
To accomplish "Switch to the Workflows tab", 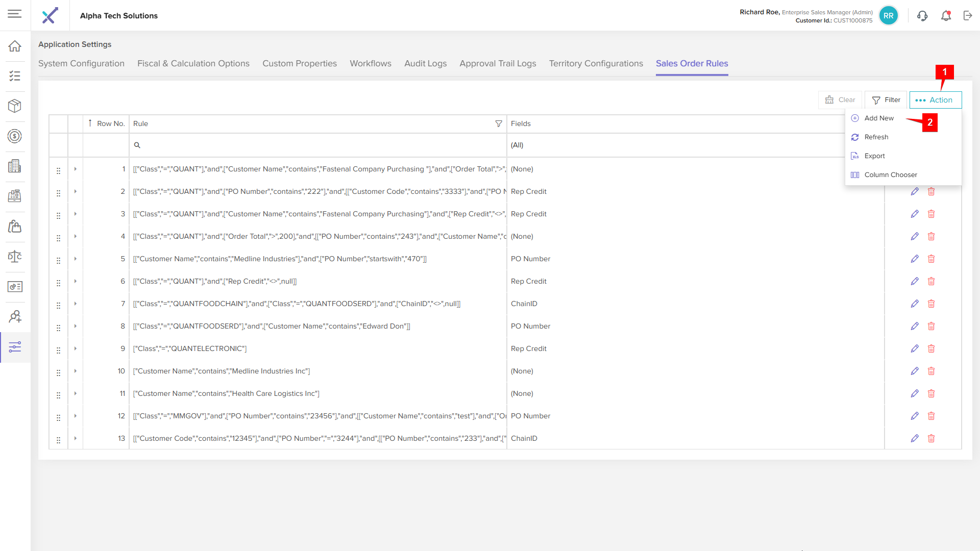I will tap(371, 63).
